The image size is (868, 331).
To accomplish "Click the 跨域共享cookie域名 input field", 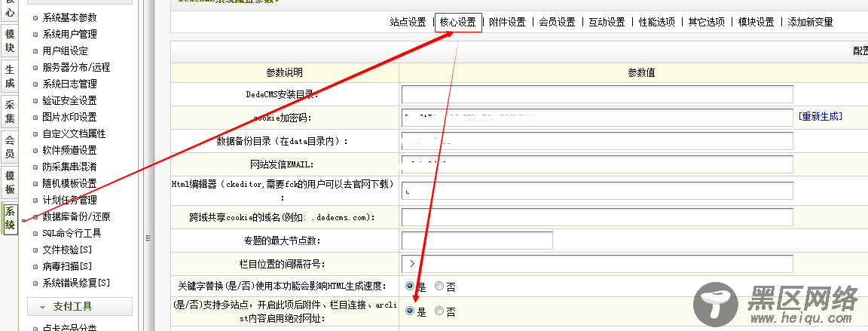I will pyautogui.click(x=597, y=217).
